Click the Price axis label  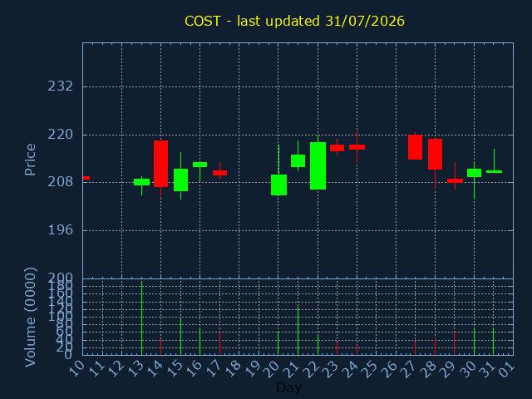(30, 160)
